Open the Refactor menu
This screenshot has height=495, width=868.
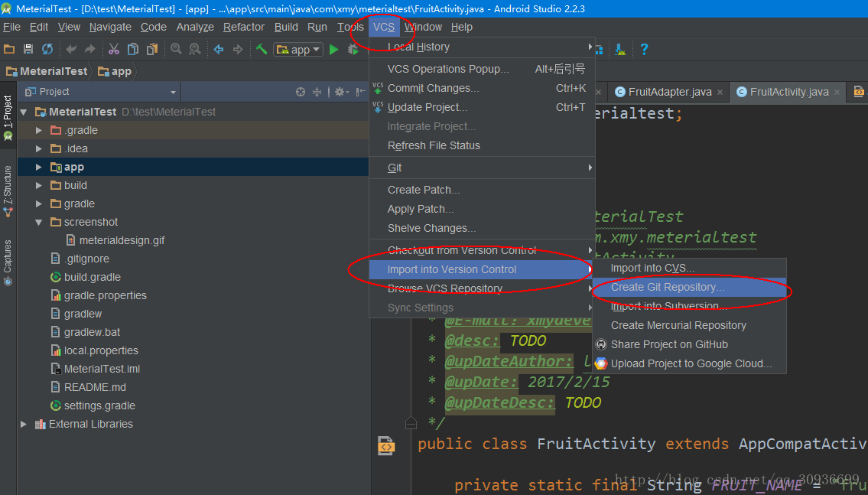click(x=243, y=27)
